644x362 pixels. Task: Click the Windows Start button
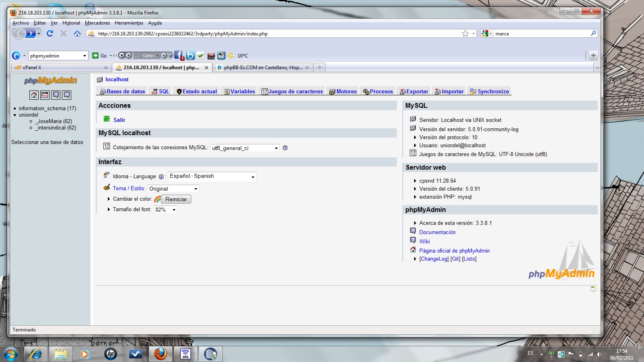(x=11, y=354)
